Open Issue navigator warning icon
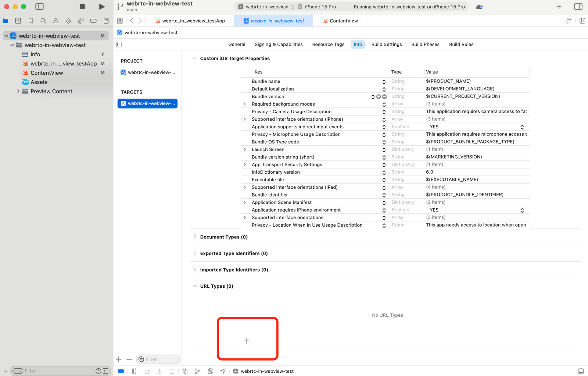The height and width of the screenshot is (376, 588). point(55,21)
